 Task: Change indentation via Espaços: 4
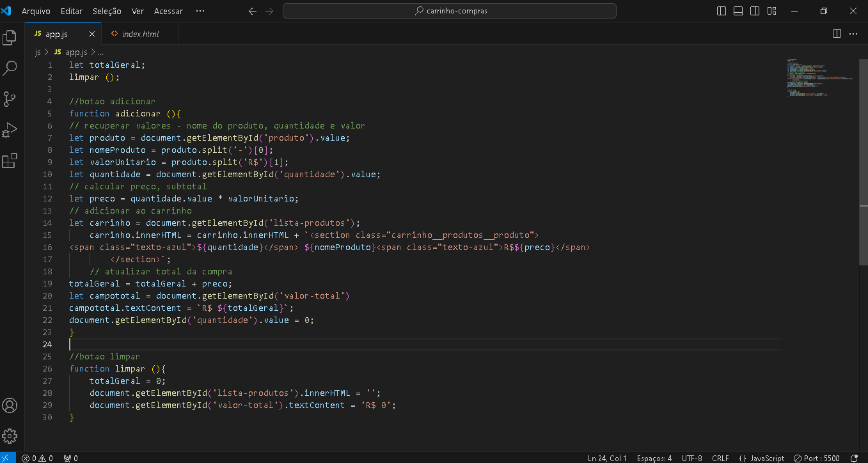(653, 458)
